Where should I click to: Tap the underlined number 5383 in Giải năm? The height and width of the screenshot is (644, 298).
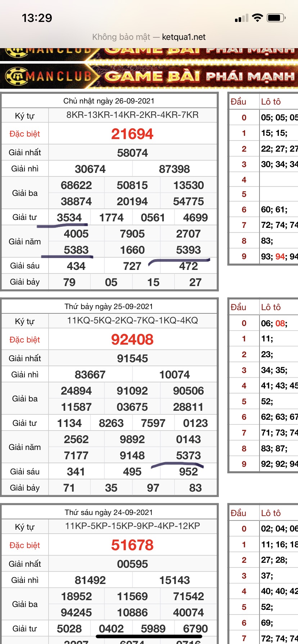pyautogui.click(x=76, y=250)
